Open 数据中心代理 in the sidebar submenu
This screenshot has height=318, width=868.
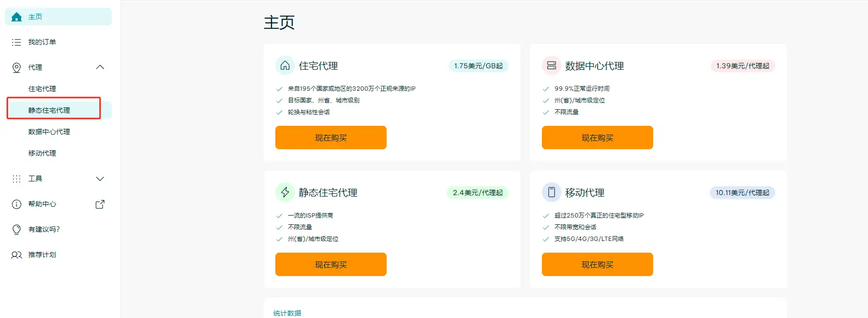pyautogui.click(x=49, y=132)
